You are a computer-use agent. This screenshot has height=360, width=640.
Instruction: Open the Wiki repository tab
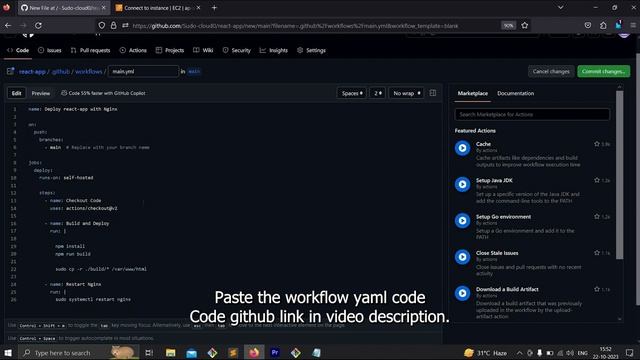203,50
